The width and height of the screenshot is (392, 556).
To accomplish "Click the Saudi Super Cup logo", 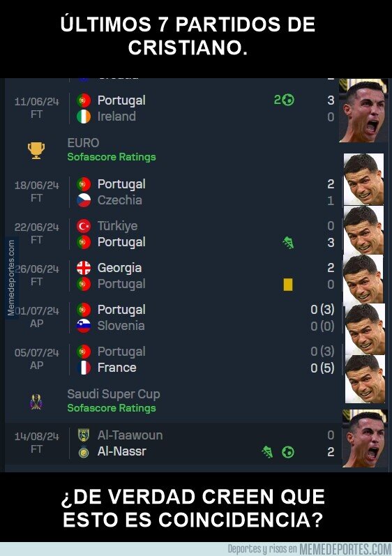I will click(36, 402).
